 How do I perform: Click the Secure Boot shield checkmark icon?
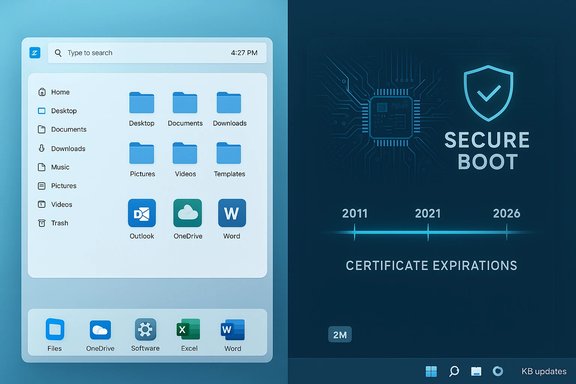[x=488, y=93]
